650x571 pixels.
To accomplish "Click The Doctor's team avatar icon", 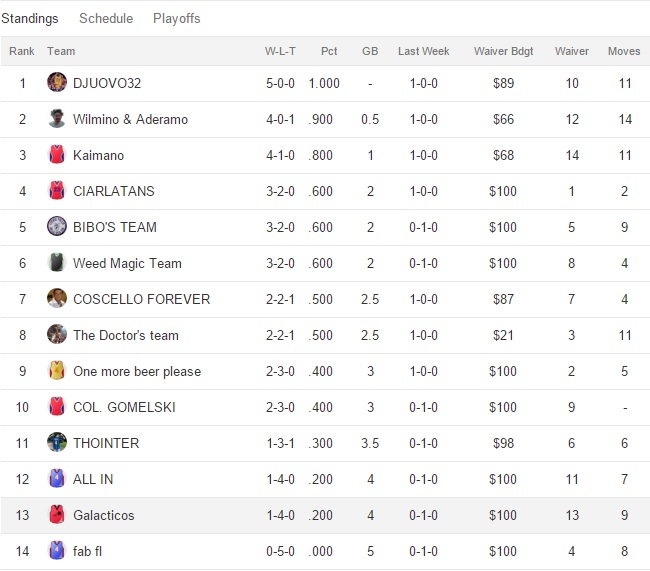I will (57, 335).
